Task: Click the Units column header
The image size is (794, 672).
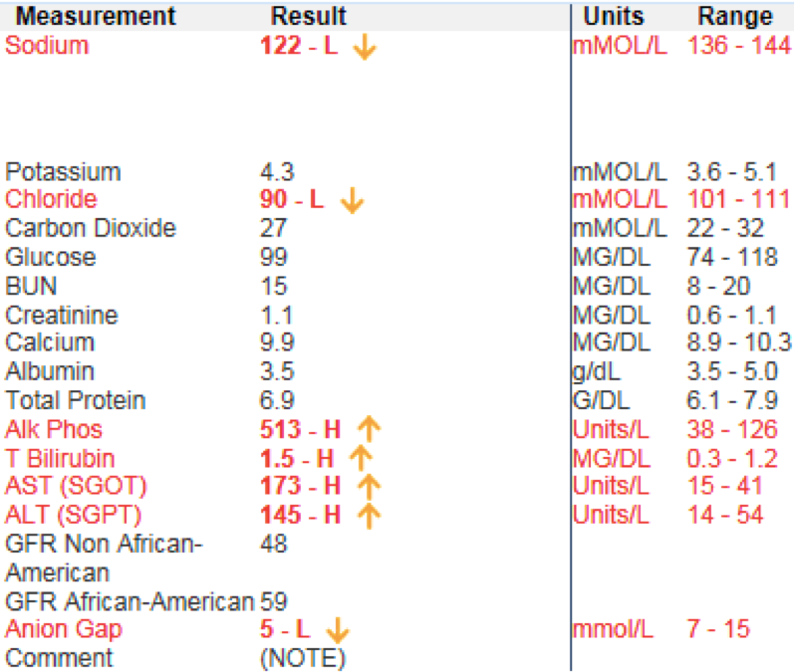Action: coord(614,17)
